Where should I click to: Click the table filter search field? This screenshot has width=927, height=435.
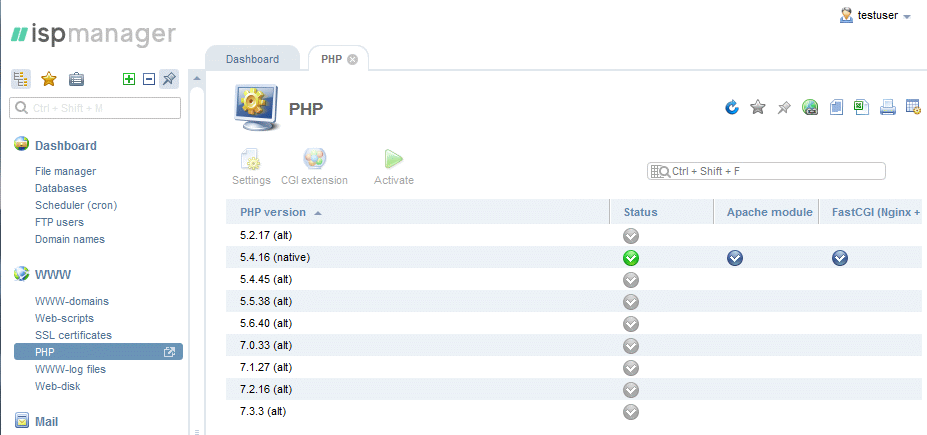pyautogui.click(x=767, y=171)
